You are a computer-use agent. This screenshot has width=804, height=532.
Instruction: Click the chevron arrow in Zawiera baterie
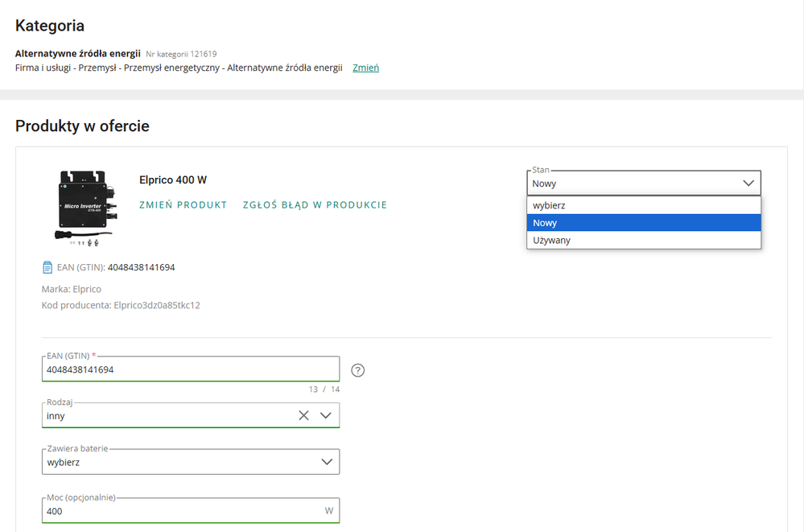(326, 462)
